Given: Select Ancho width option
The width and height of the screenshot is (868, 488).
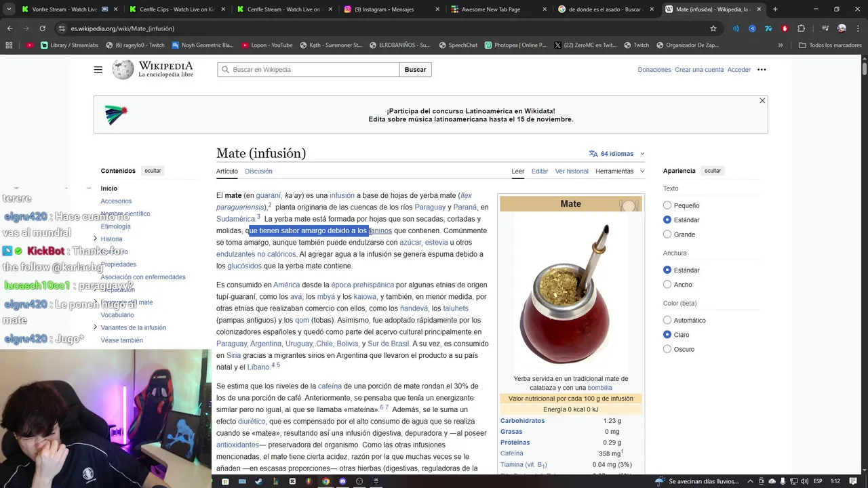Looking at the screenshot, I should pos(667,285).
